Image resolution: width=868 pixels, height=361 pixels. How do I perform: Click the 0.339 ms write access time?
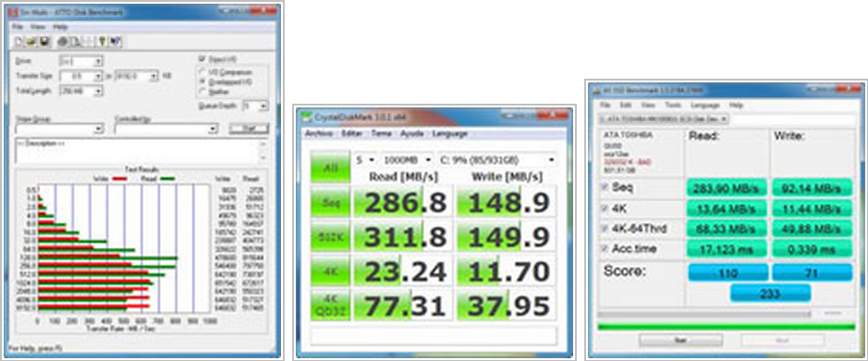813,248
